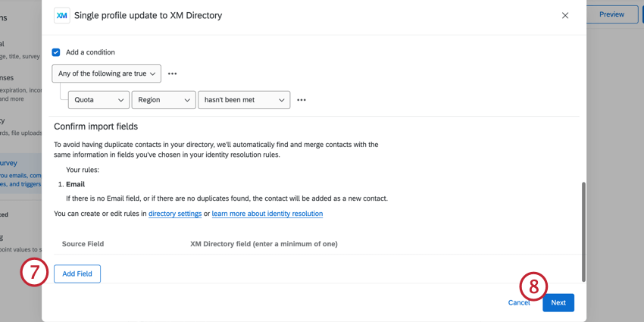Screen dimensions: 644x322
Task: Click the Single profile update to XM Directory title
Action: (148, 16)
